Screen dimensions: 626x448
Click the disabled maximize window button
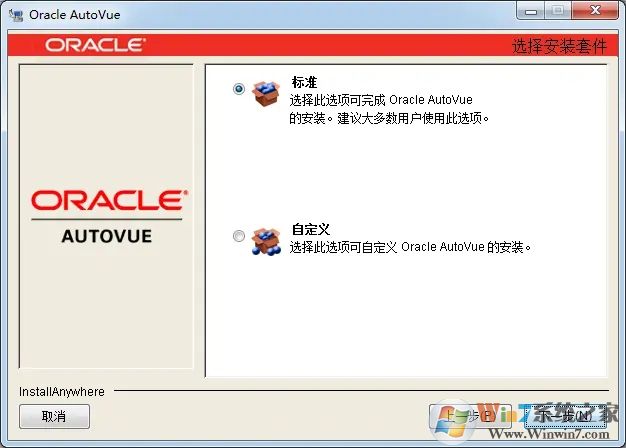(x=558, y=11)
